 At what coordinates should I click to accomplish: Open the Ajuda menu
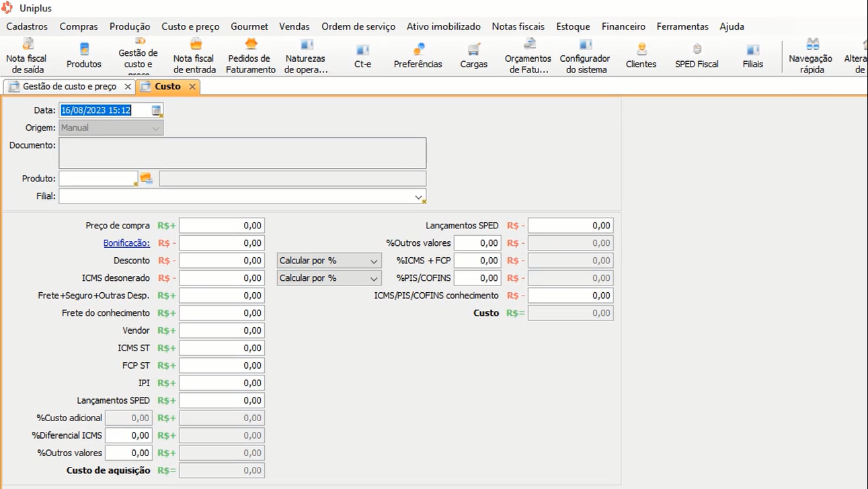click(x=732, y=27)
